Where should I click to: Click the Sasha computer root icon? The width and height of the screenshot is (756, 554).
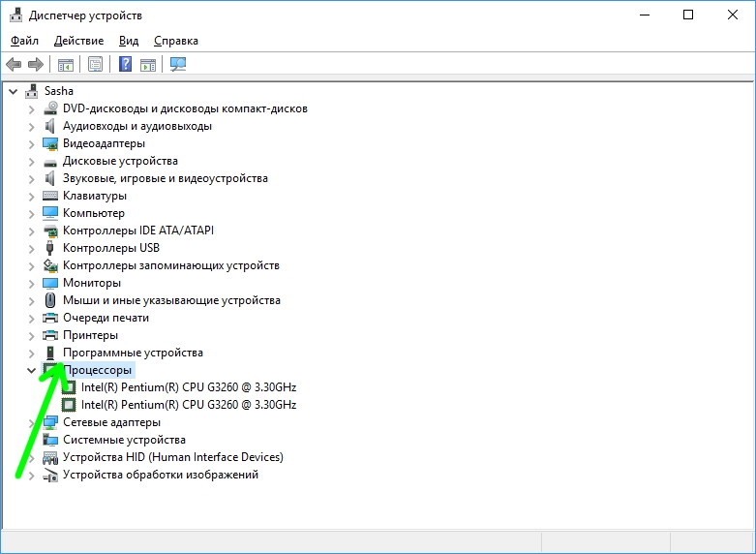pos(32,91)
